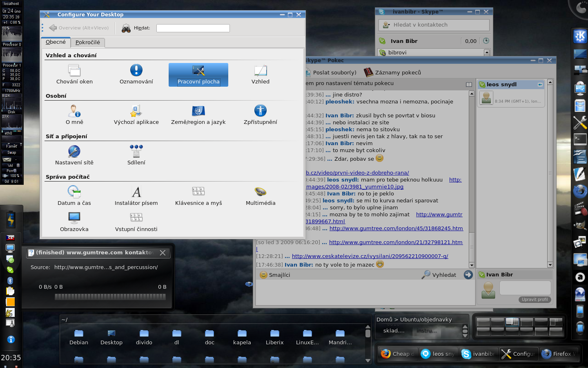Viewport: 588px width, 368px height.
Task: Open the clock history icon in Skype
Action: tap(486, 41)
